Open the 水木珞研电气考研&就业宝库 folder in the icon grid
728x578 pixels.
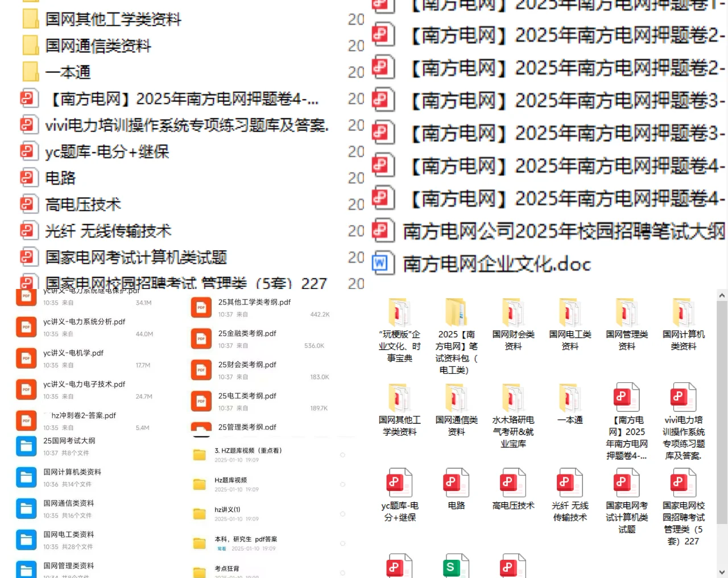pos(513,416)
